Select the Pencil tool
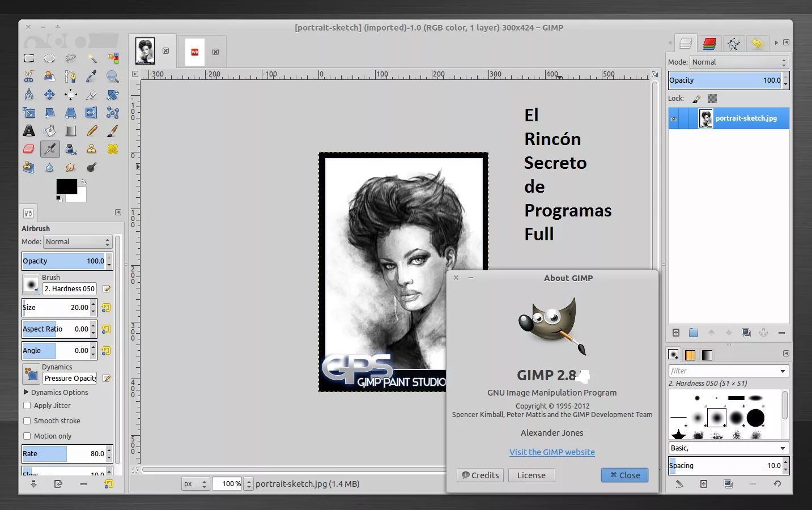812x510 pixels. click(92, 131)
